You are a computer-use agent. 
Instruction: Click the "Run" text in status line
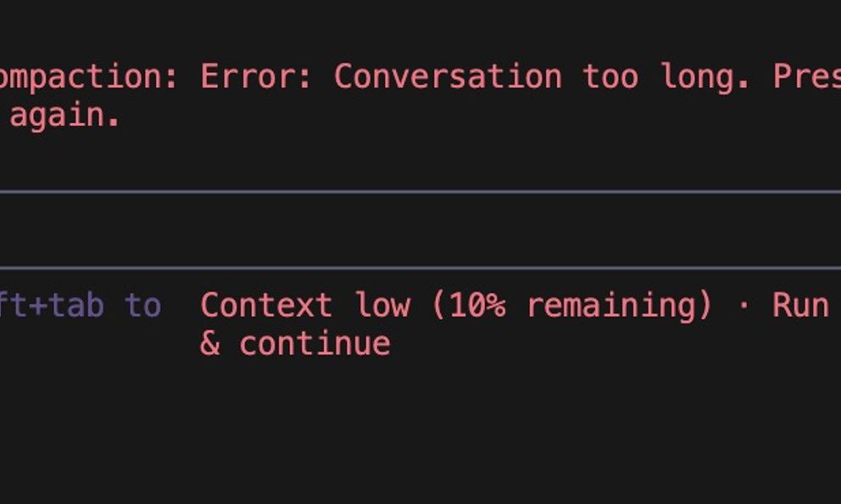click(x=799, y=305)
